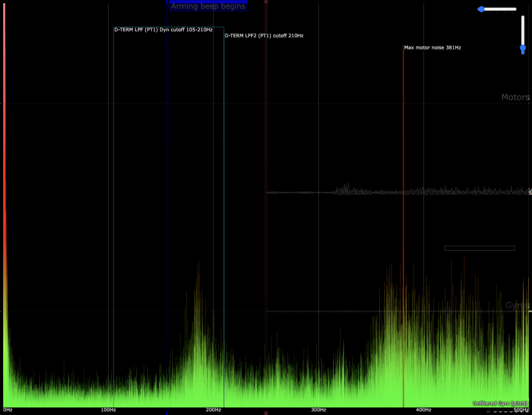Click the D-TERM LPF (PT1) Dyn cutoff label
532x415 pixels.
[x=163, y=30]
